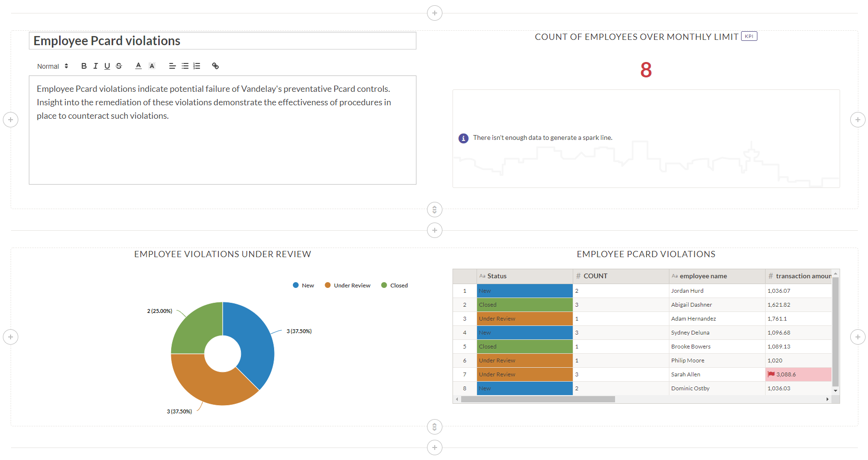Insert a bulleted list

click(185, 66)
